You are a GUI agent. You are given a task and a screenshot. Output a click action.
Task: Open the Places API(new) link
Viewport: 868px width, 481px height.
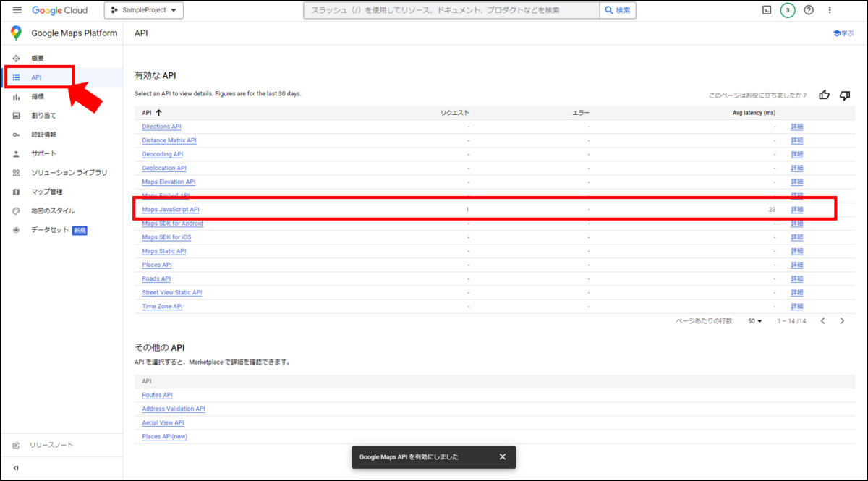165,436
